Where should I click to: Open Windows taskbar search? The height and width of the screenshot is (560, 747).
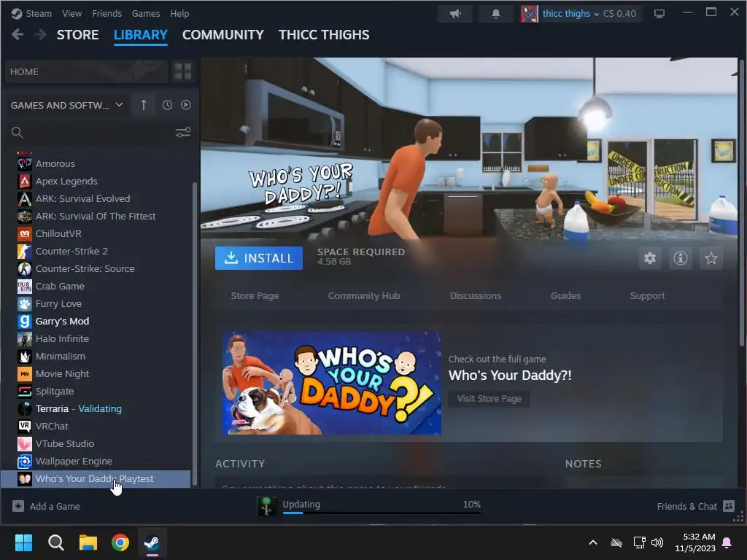point(55,542)
